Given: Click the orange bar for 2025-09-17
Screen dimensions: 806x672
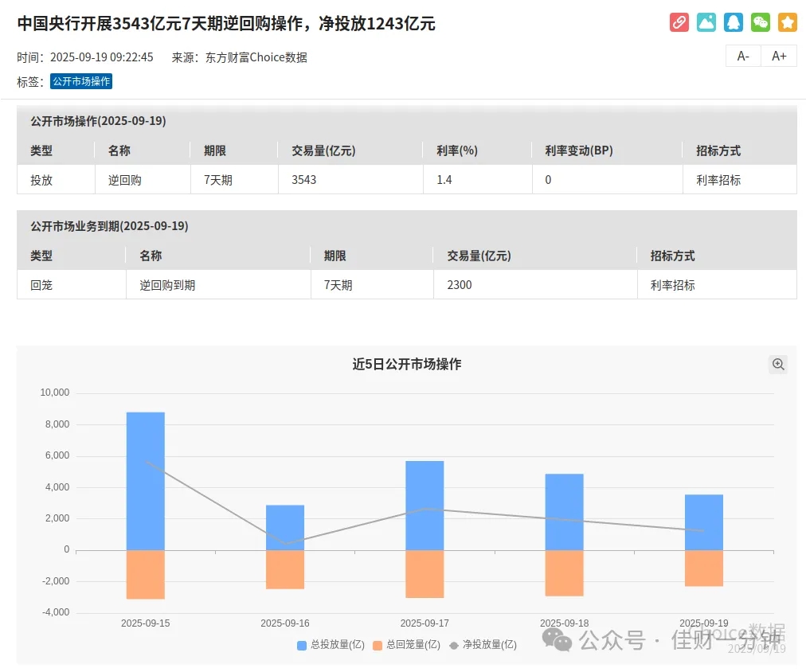Looking at the screenshot, I should click(425, 574).
